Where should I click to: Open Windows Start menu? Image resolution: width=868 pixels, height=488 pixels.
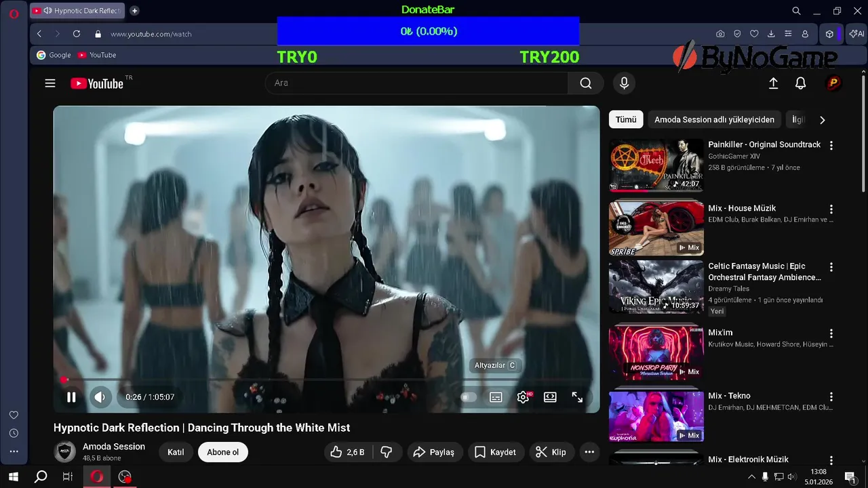(x=14, y=476)
